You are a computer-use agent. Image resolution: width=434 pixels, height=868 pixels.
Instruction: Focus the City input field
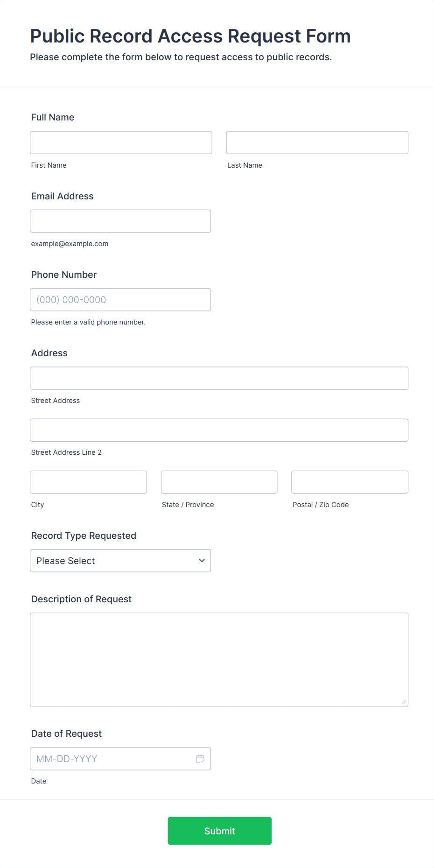pyautogui.click(x=88, y=481)
